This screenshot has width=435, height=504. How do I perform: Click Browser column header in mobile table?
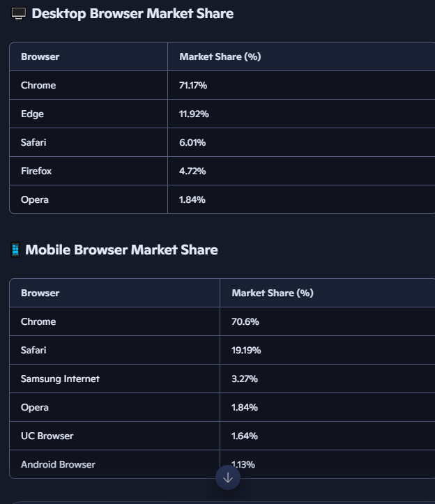tap(40, 293)
